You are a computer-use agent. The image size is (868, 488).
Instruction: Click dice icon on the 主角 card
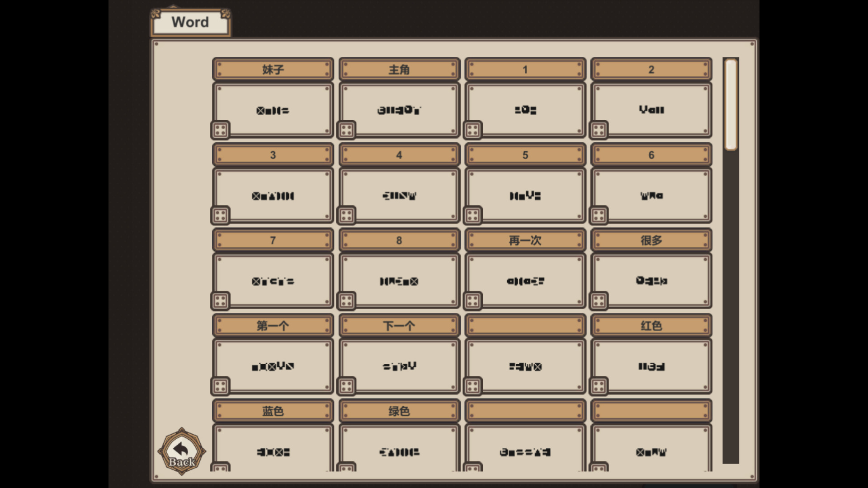click(346, 130)
